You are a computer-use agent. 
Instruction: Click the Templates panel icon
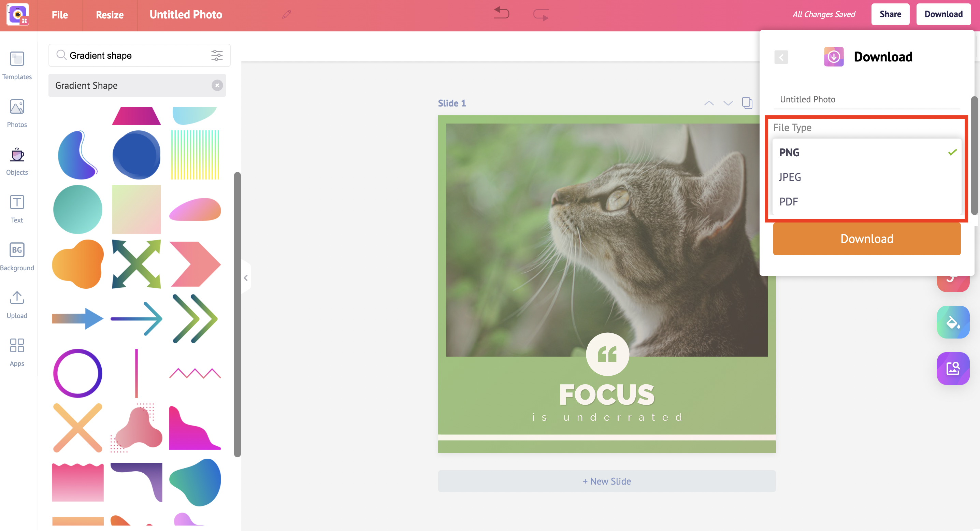17,58
